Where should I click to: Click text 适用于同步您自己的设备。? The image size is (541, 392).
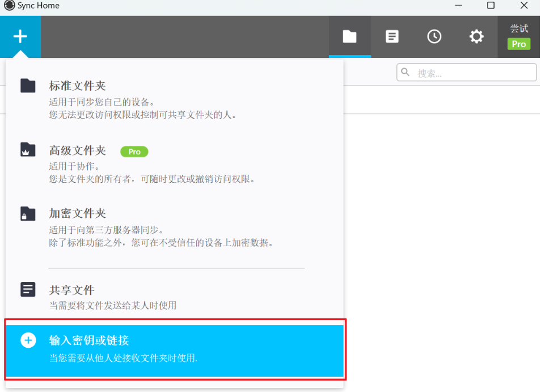click(102, 102)
